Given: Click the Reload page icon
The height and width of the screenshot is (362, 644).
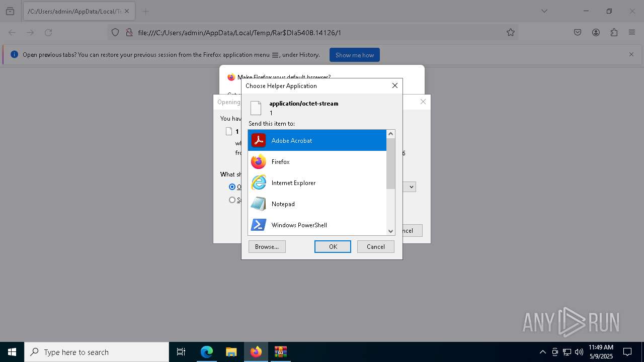Looking at the screenshot, I should click(x=48, y=32).
